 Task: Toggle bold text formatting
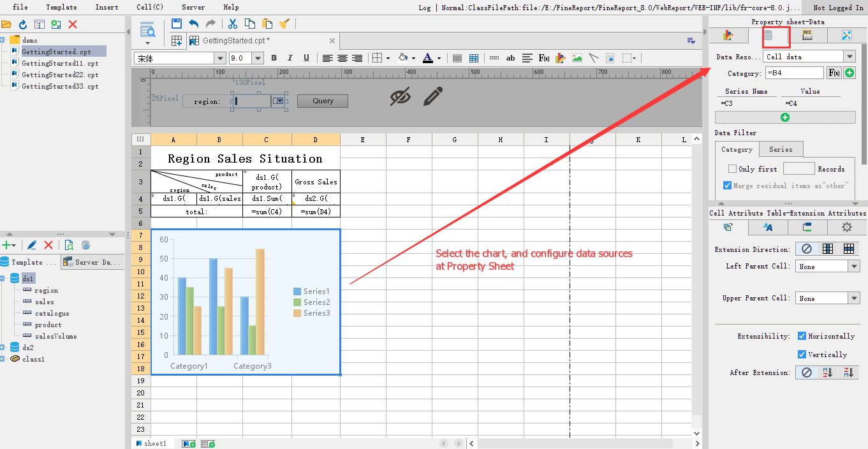point(274,58)
